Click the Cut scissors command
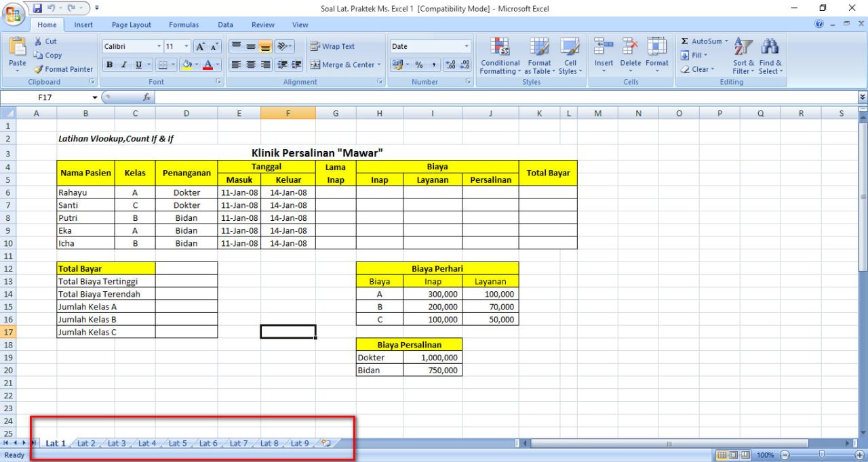This screenshot has width=868, height=462. point(46,42)
